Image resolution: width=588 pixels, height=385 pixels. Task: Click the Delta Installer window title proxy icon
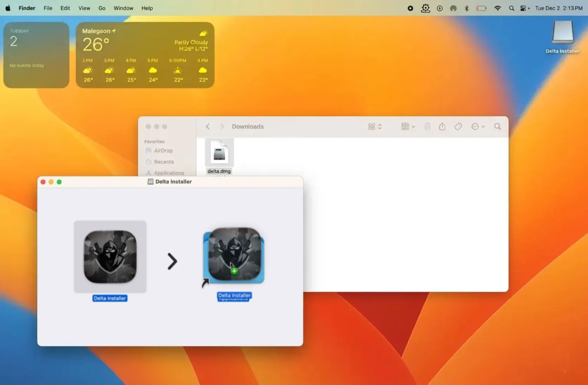(150, 181)
